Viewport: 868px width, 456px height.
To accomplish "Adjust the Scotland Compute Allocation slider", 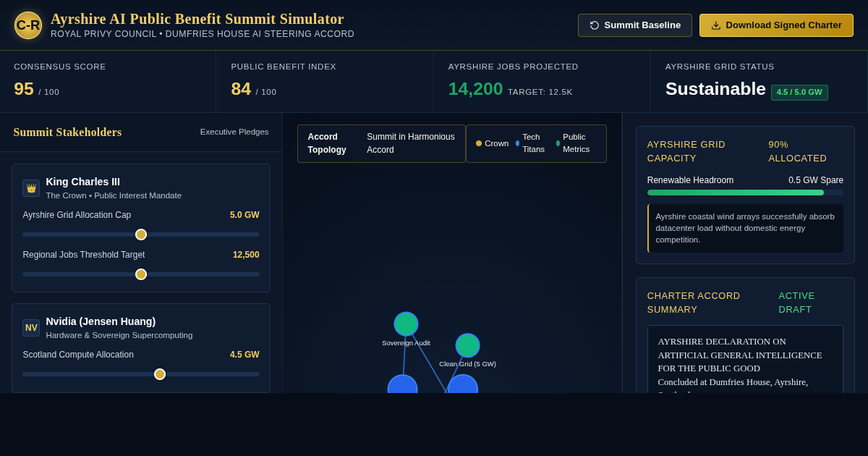I will (x=141, y=374).
